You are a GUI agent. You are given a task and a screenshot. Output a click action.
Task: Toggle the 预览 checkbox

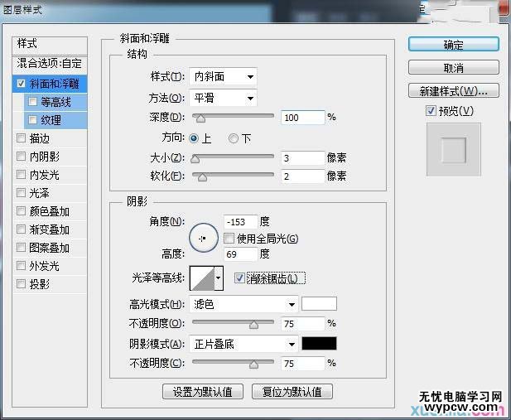pos(431,110)
